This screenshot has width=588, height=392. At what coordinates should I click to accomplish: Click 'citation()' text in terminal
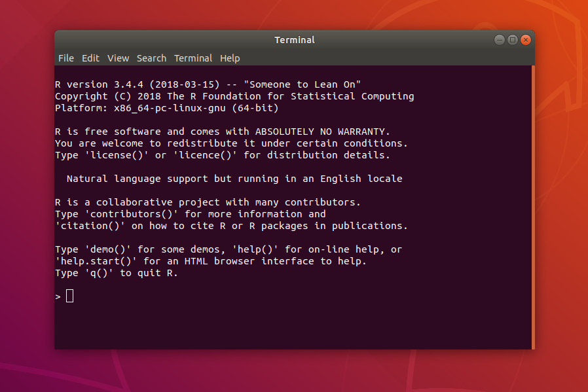pyautogui.click(x=90, y=226)
